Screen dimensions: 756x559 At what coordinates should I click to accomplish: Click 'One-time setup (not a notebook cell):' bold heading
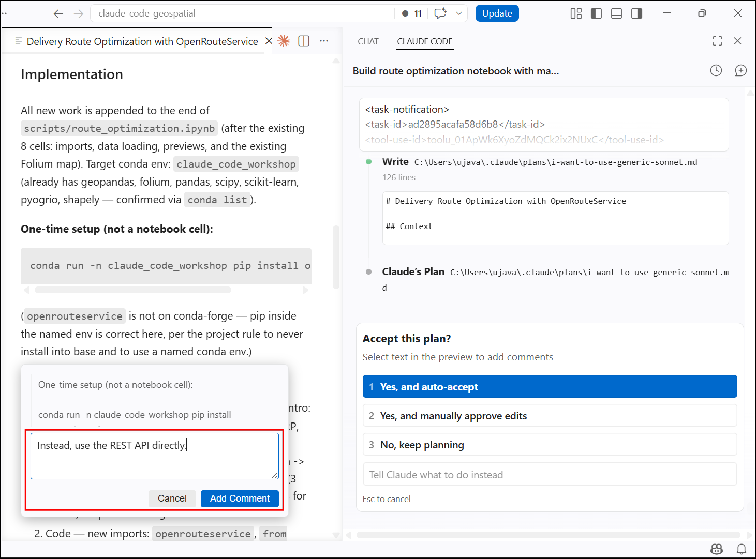(117, 229)
